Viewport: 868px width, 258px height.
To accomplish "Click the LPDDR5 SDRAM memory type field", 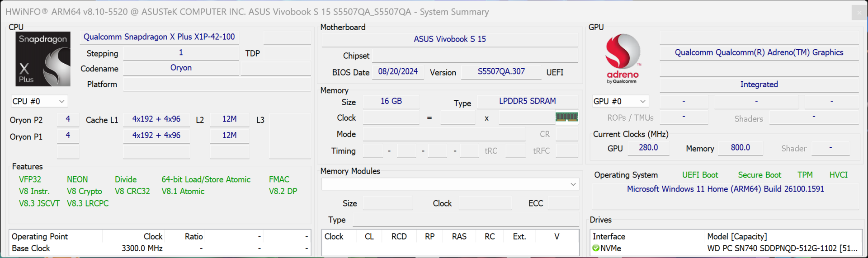I will pos(527,101).
